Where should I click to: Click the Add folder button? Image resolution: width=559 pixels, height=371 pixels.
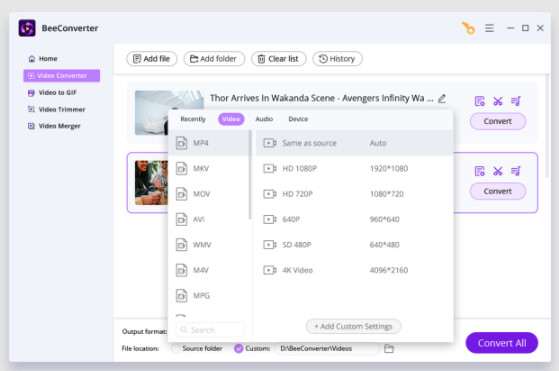[214, 59]
